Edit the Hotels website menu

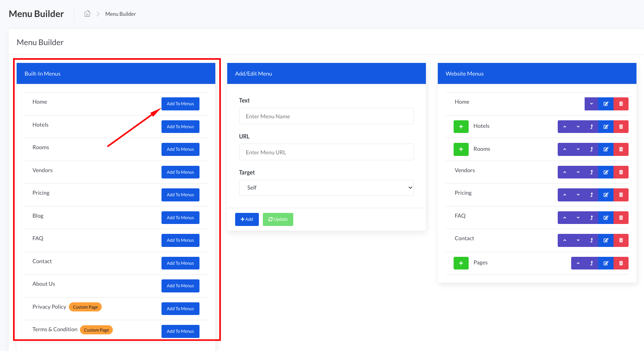[x=606, y=127]
